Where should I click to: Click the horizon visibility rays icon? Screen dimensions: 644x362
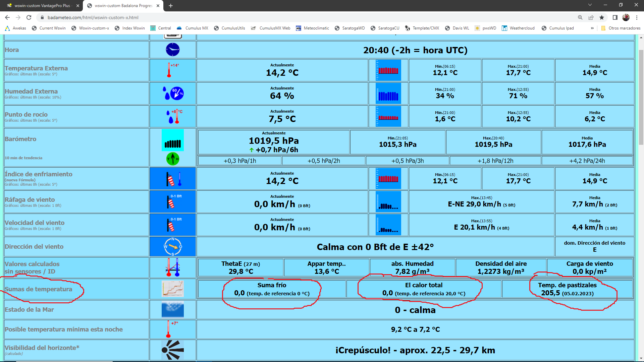pos(172,350)
